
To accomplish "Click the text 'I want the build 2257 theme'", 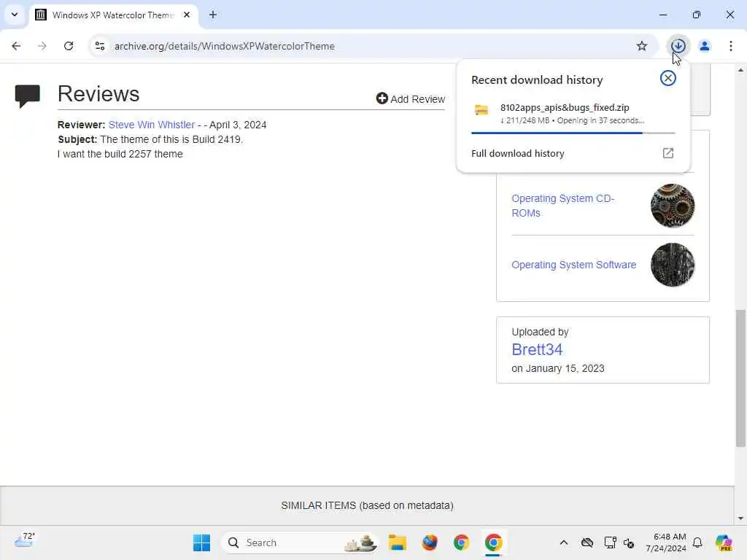I will (120, 154).
